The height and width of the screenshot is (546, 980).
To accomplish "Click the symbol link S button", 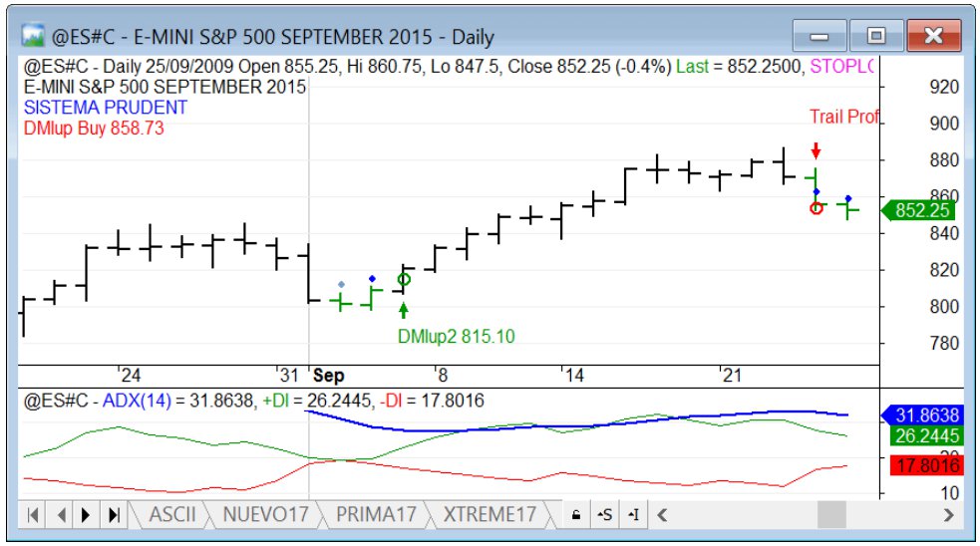I will (604, 515).
